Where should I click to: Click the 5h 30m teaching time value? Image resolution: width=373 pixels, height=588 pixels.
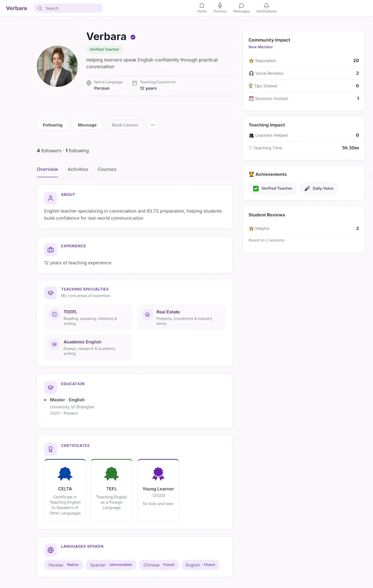click(351, 148)
